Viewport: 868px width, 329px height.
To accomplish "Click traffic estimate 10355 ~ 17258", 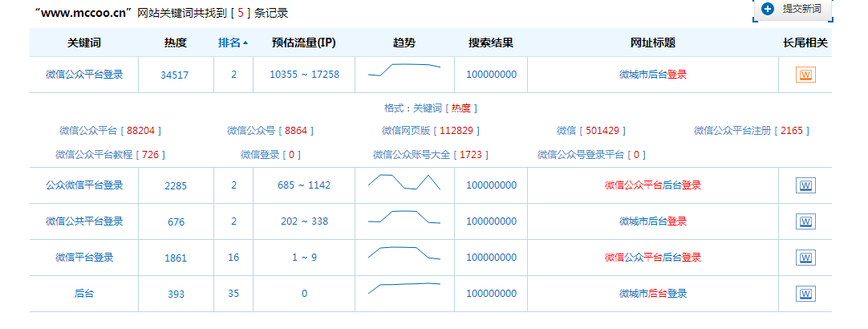I will pyautogui.click(x=304, y=74).
